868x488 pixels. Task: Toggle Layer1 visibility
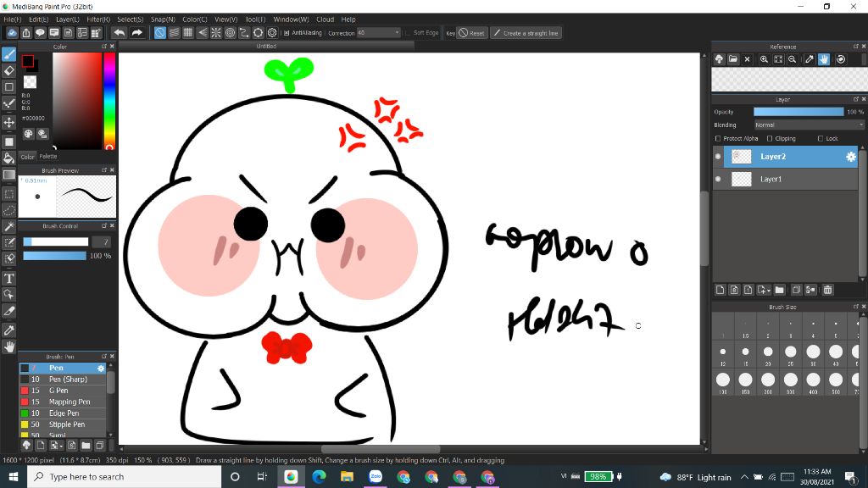pos(718,180)
